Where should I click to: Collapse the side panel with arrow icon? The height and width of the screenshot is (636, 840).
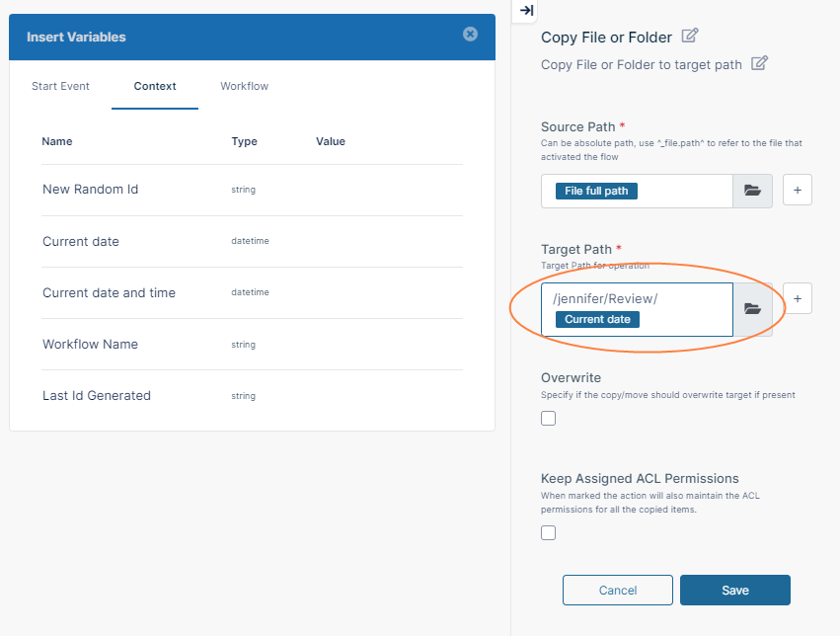(x=526, y=11)
